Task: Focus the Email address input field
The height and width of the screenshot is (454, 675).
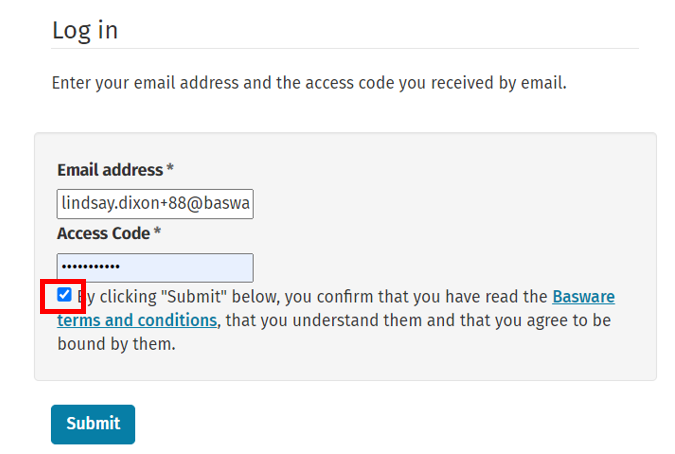Action: pos(155,204)
